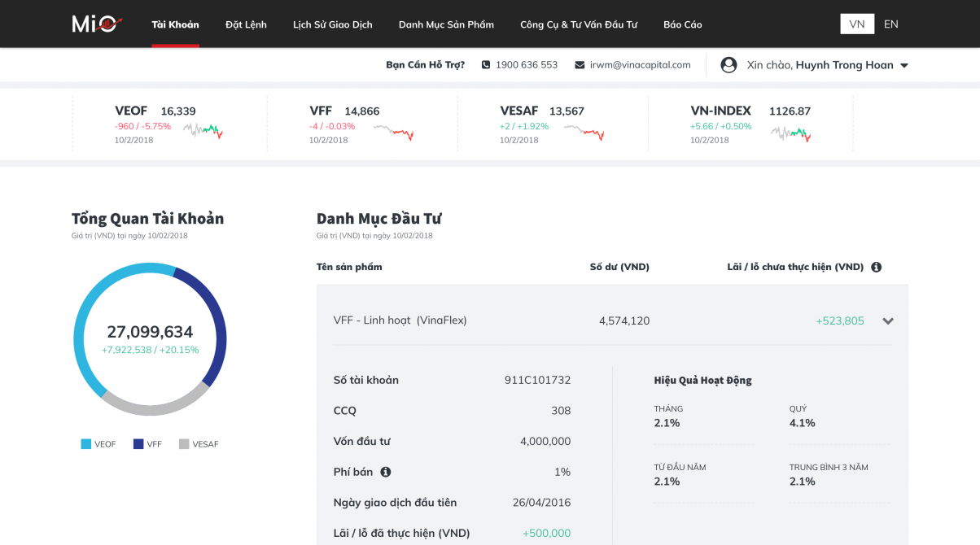Click the VEOF light blue legend swatch

pyautogui.click(x=85, y=444)
